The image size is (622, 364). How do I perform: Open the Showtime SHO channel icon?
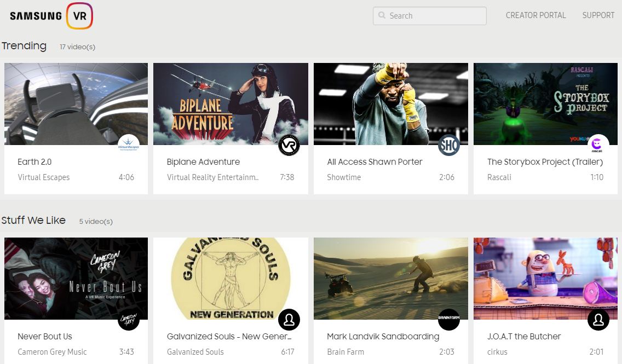pos(449,145)
